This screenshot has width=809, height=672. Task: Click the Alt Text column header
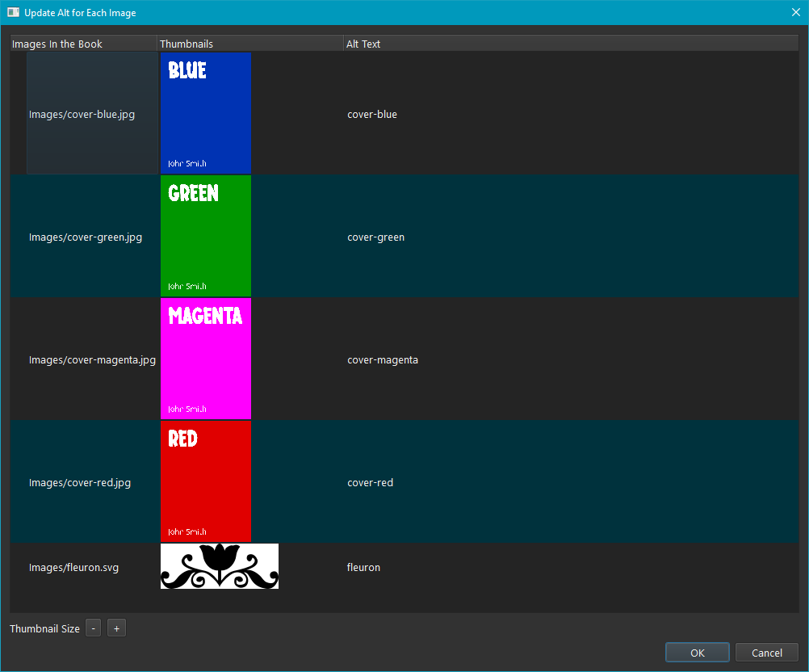571,44
